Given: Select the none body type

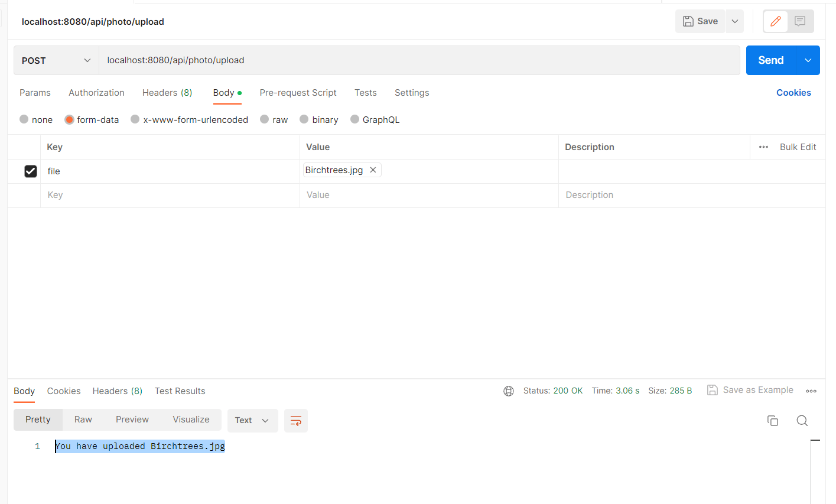Looking at the screenshot, I should click(24, 119).
